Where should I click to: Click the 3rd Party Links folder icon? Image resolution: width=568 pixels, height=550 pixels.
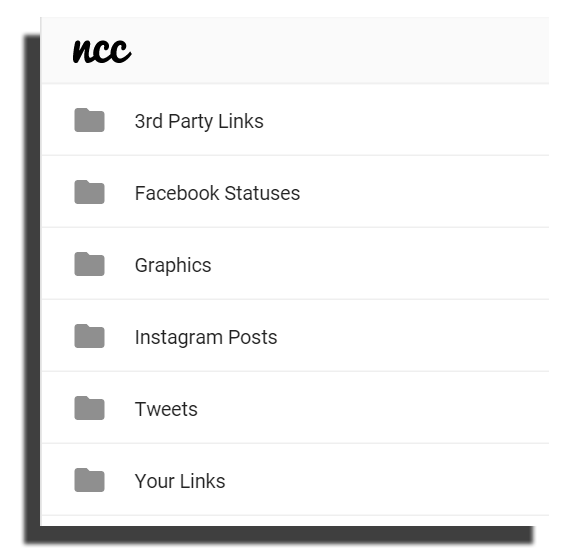pyautogui.click(x=89, y=120)
